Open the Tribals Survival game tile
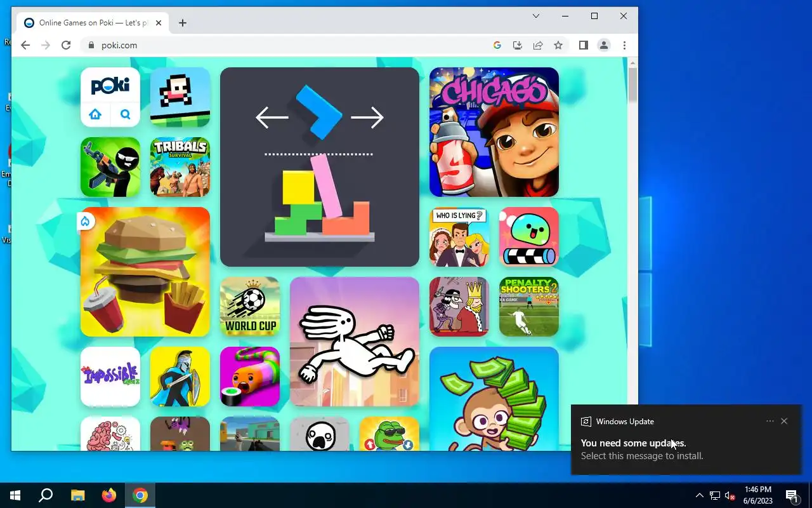Viewport: 812px width, 508px height. [x=180, y=167]
